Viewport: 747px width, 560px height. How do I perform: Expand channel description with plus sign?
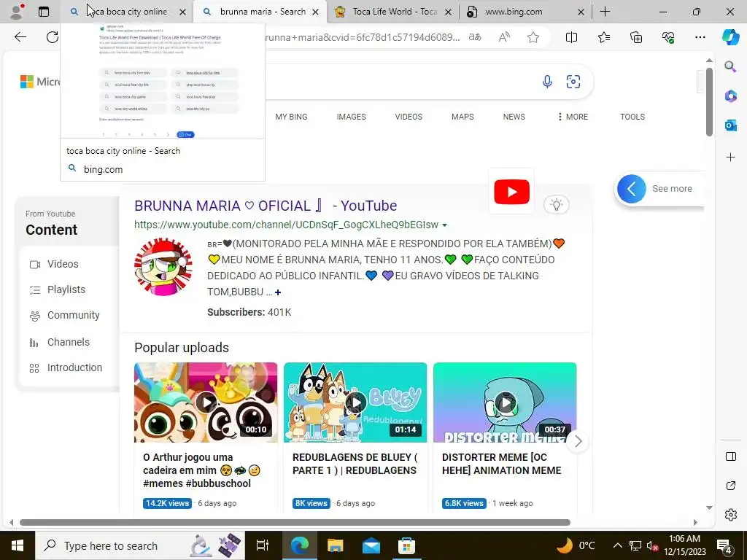pyautogui.click(x=278, y=292)
